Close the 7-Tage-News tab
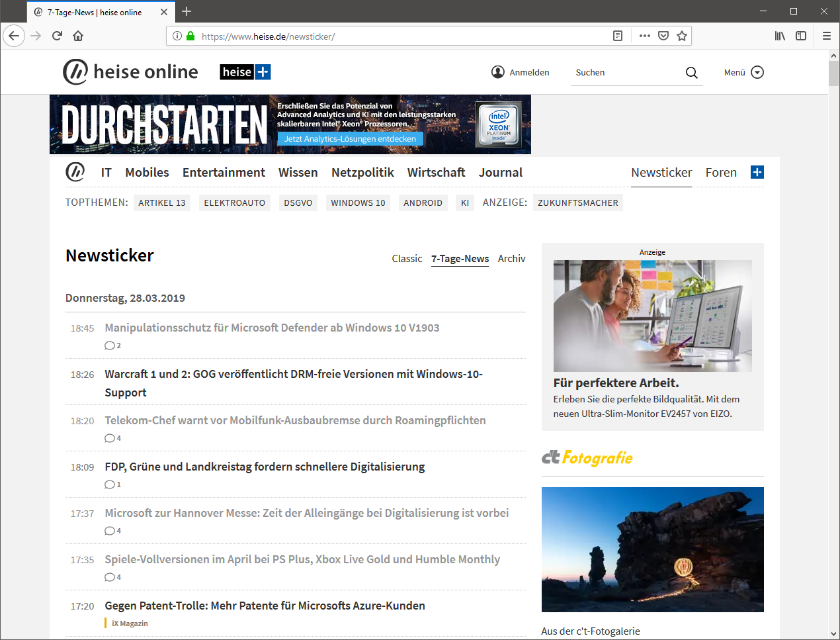This screenshot has width=840, height=640. 164,12
